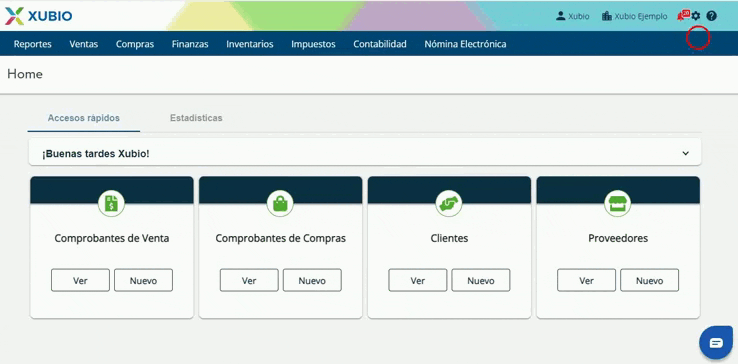Click Nuevo under Proveedores
This screenshot has height=364, width=738.
pos(650,280)
